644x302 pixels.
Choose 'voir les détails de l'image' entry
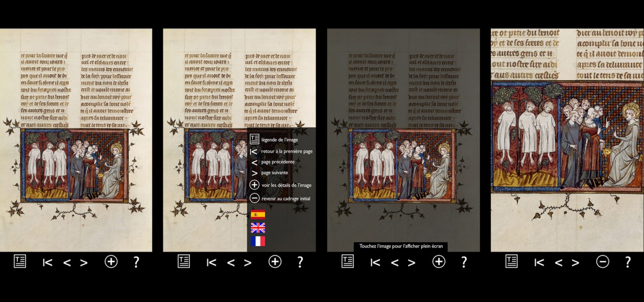281,185
